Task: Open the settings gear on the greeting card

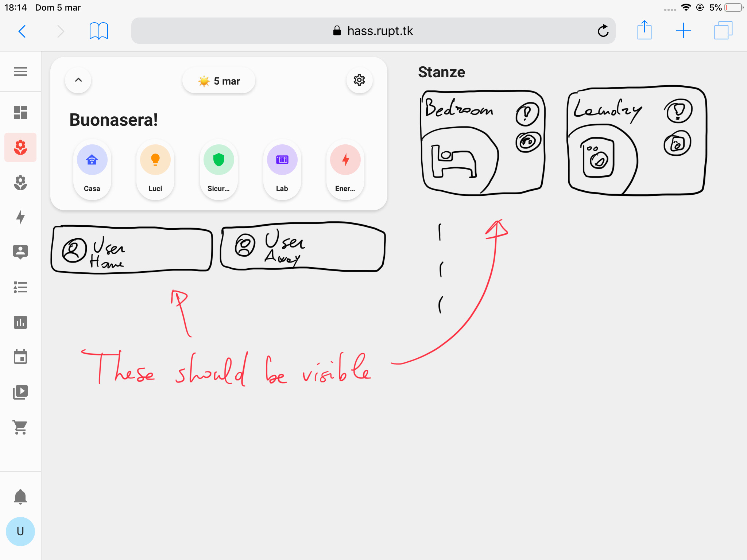Action: pyautogui.click(x=359, y=80)
